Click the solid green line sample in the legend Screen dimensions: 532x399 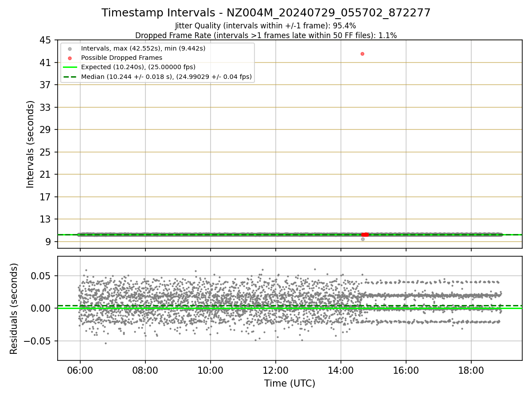pyautogui.click(x=70, y=67)
